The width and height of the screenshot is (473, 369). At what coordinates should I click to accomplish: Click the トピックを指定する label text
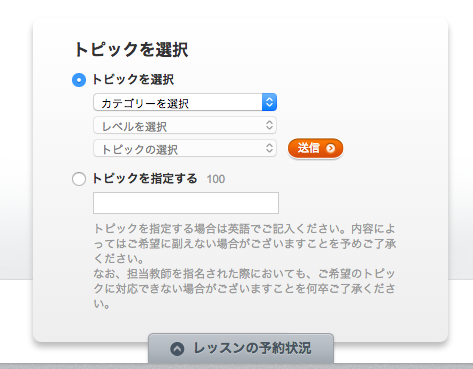pyautogui.click(x=145, y=178)
